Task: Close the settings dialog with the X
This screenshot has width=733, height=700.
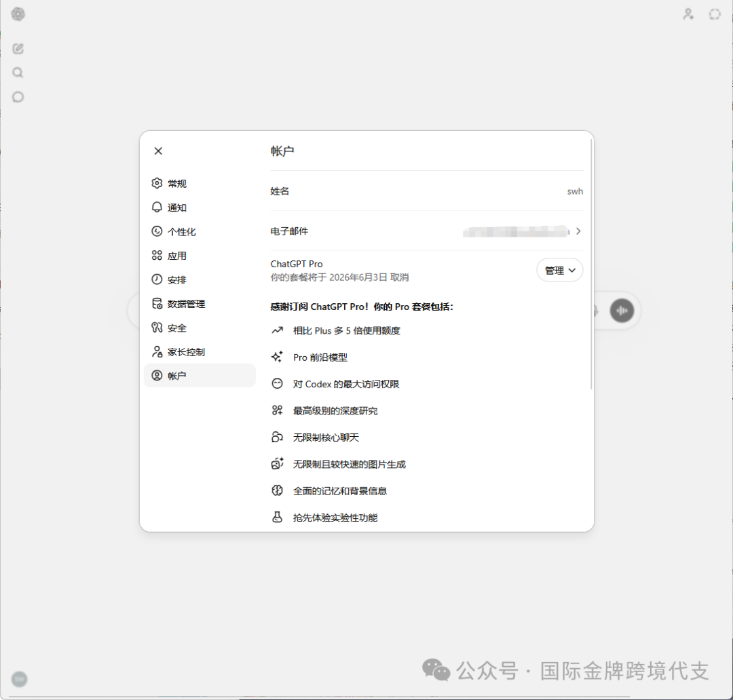Action: point(158,151)
